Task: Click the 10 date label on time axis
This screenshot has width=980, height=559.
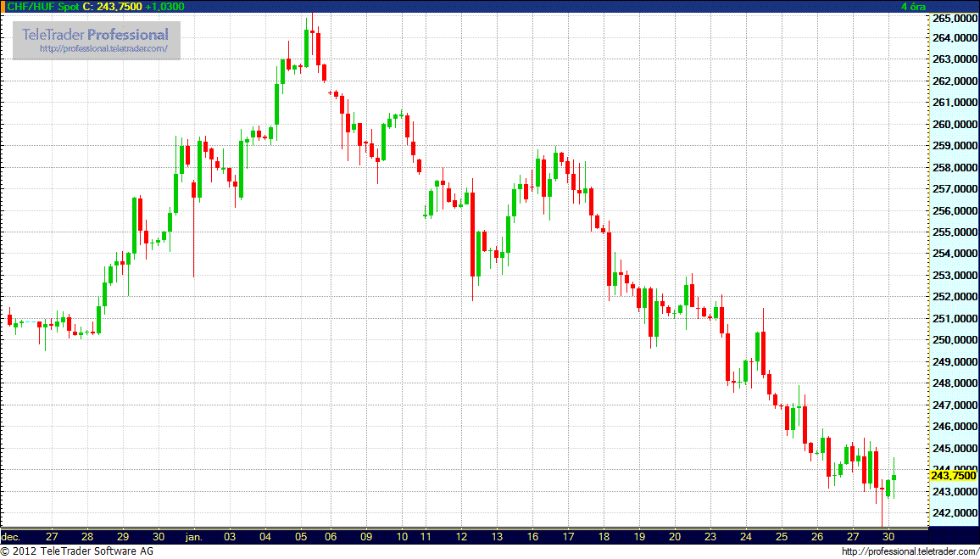Action: (x=402, y=536)
